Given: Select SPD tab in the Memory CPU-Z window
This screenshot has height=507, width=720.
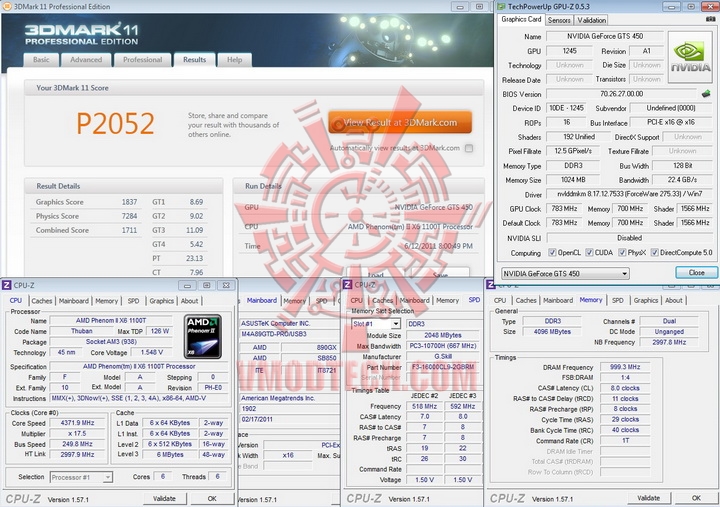Looking at the screenshot, I should (x=618, y=300).
